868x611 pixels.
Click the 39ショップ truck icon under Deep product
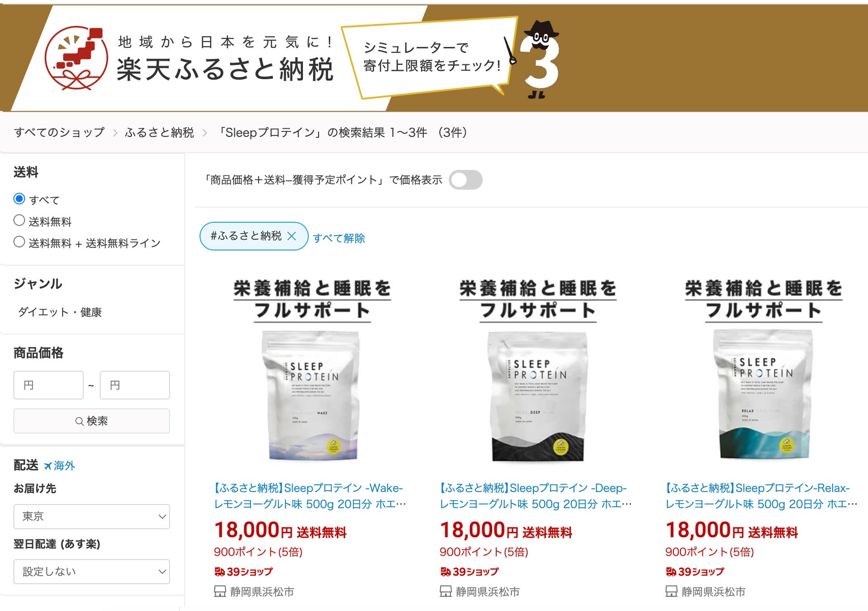click(446, 572)
